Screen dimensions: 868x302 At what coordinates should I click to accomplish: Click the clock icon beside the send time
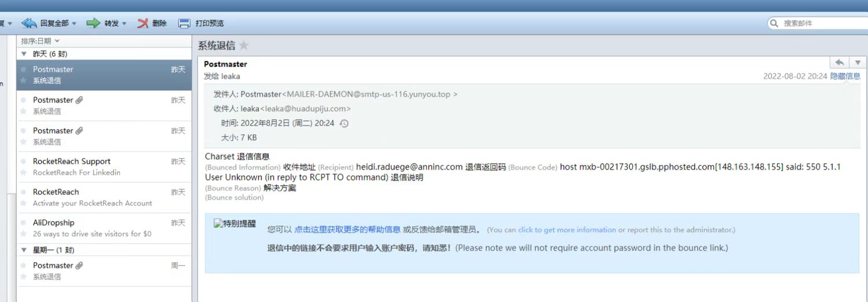pyautogui.click(x=344, y=123)
